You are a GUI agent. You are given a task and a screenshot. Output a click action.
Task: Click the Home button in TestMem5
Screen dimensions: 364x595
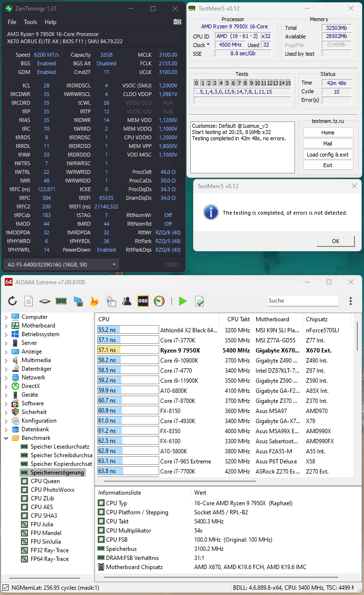[328, 133]
